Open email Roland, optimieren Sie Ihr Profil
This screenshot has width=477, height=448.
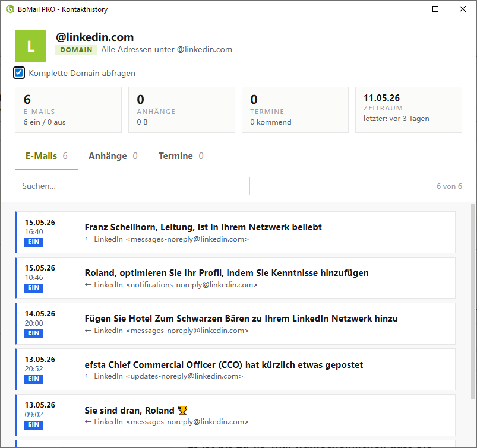(x=235, y=278)
